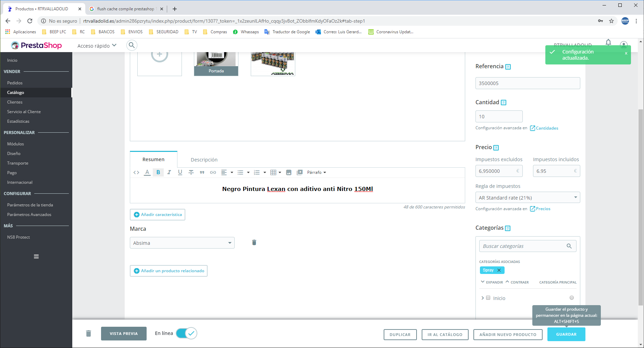
Task: Click Añadir característica button
Action: (x=158, y=215)
